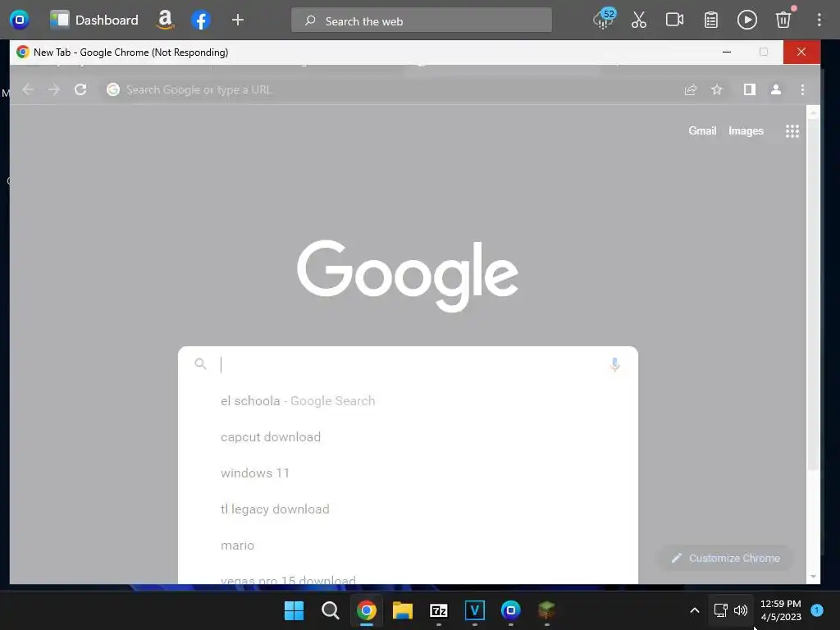The height and width of the screenshot is (630, 840).
Task: Click Customize Chrome button
Action: click(726, 558)
